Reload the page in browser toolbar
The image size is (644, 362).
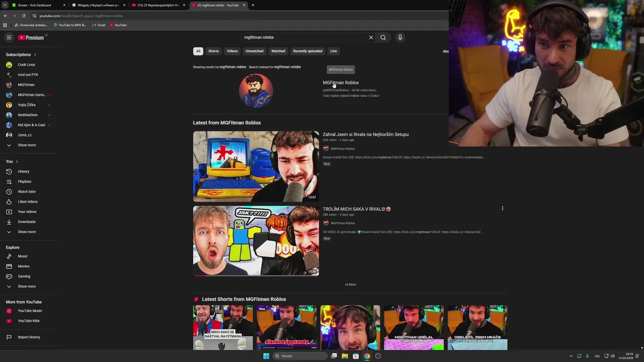pos(23,16)
